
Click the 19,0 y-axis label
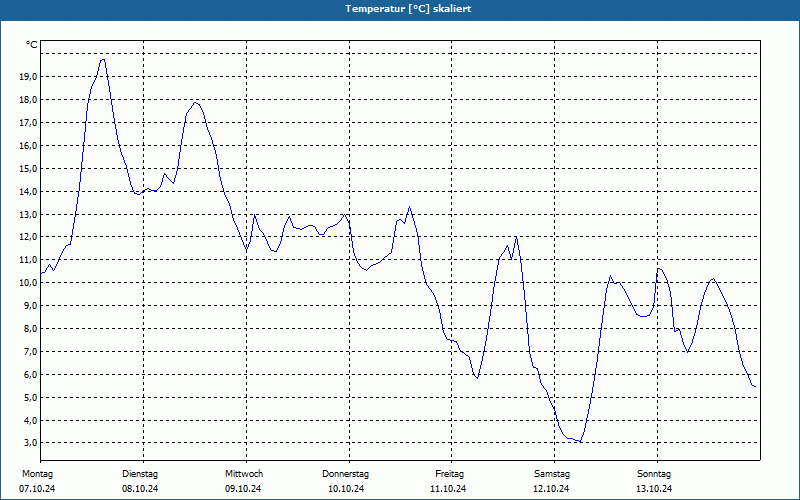click(x=28, y=77)
